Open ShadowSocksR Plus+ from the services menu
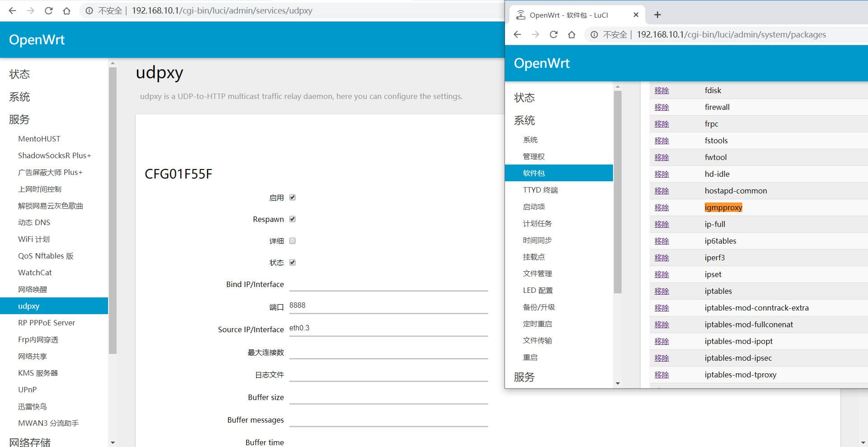 (x=54, y=155)
